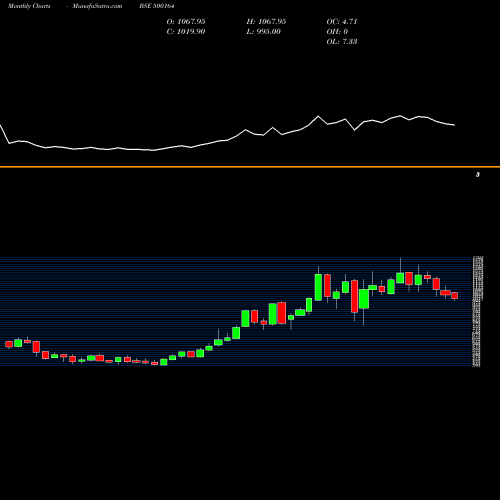Click the last red candlestick on the chart
Image resolution: width=500 pixels, height=500 pixels.
(x=455, y=296)
